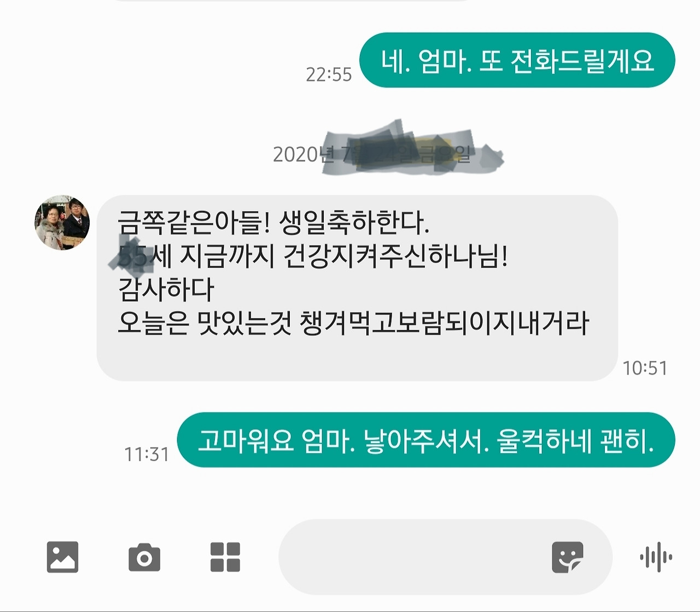Tap the 10:51 received message timestamp
The image size is (700, 612).
645,368
